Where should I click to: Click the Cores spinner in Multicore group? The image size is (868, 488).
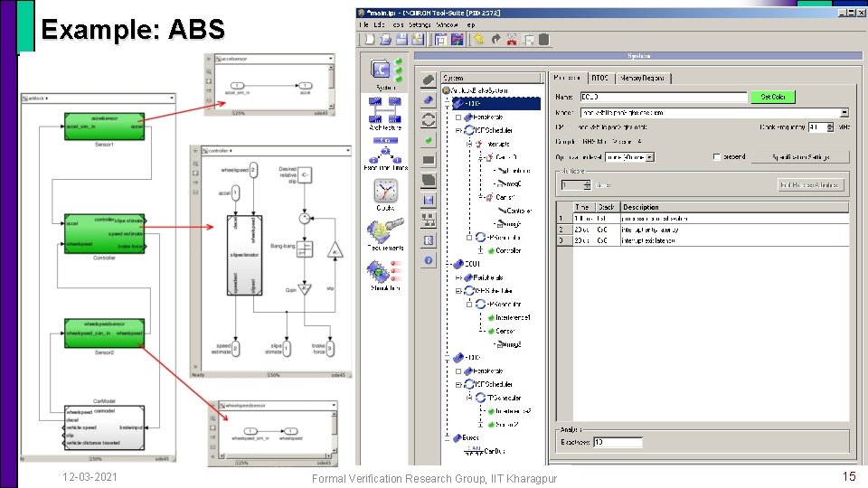pos(576,184)
